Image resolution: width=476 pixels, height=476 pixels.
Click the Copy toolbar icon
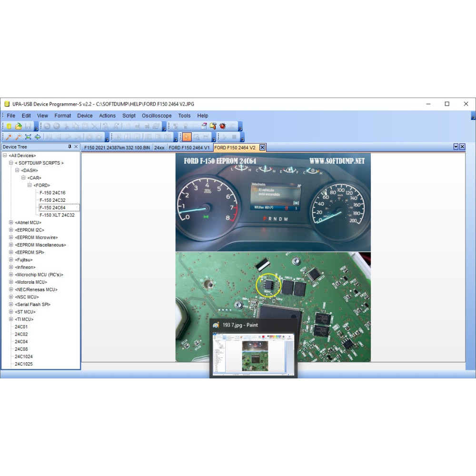coord(76,126)
